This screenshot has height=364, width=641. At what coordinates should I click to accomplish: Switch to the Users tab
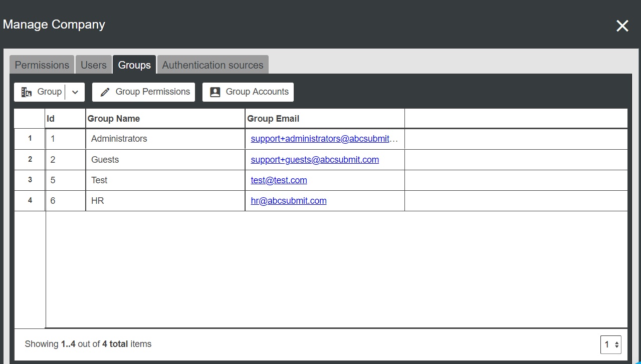94,65
